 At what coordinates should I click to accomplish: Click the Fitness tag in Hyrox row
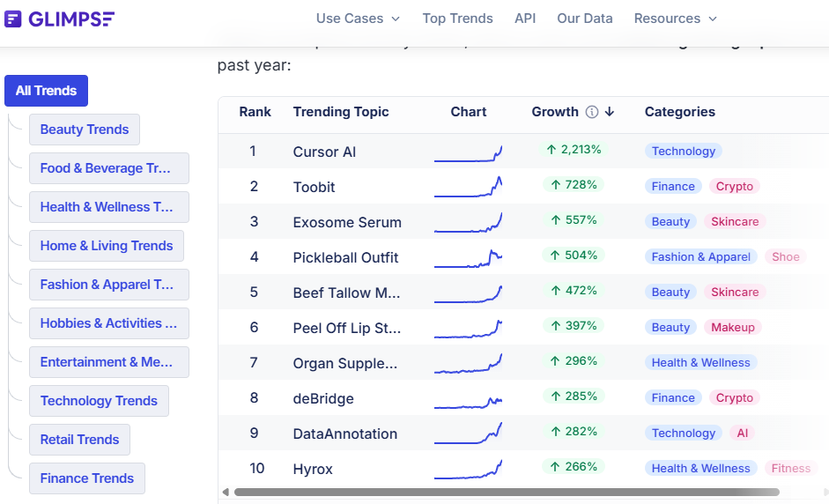click(x=791, y=469)
